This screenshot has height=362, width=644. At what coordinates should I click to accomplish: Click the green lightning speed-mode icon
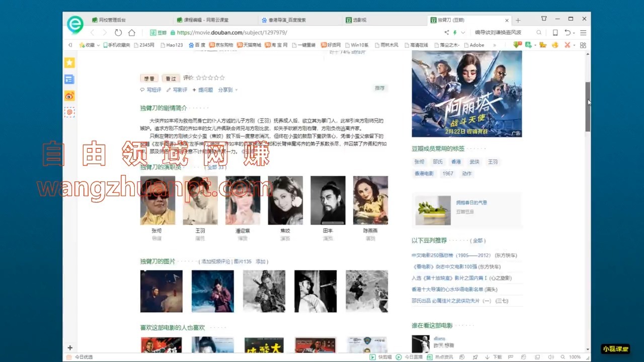point(455,33)
